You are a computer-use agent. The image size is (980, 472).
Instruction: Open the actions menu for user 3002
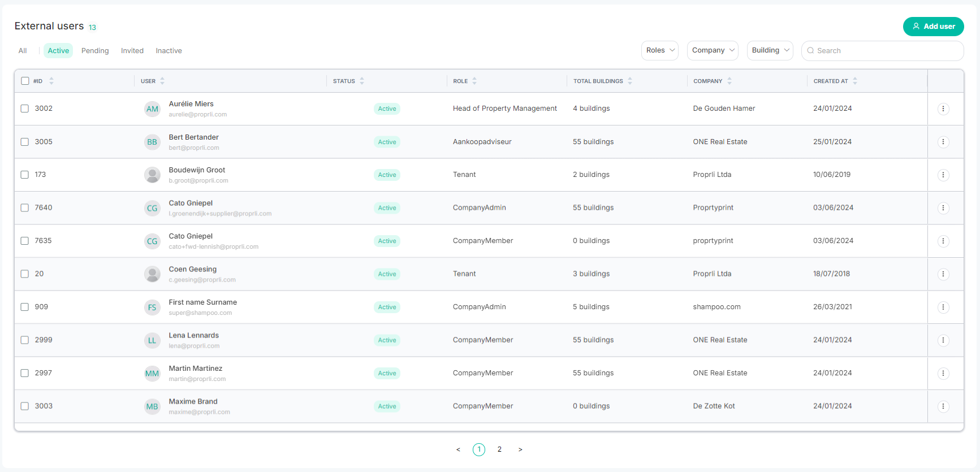[x=943, y=109]
